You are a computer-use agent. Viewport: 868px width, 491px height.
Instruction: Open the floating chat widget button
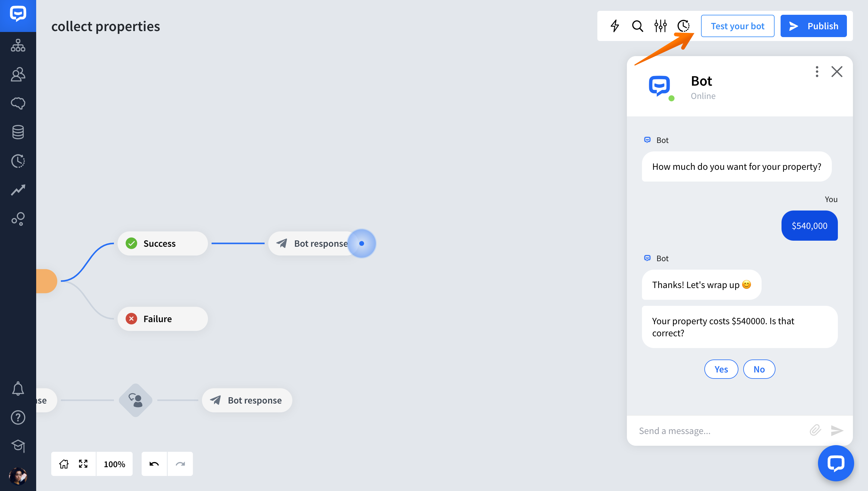click(836, 463)
